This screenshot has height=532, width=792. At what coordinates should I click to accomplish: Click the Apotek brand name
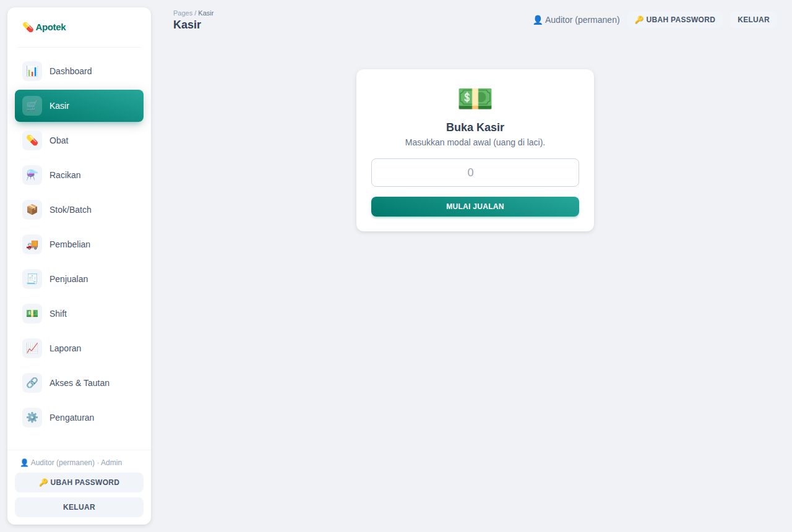(x=51, y=27)
